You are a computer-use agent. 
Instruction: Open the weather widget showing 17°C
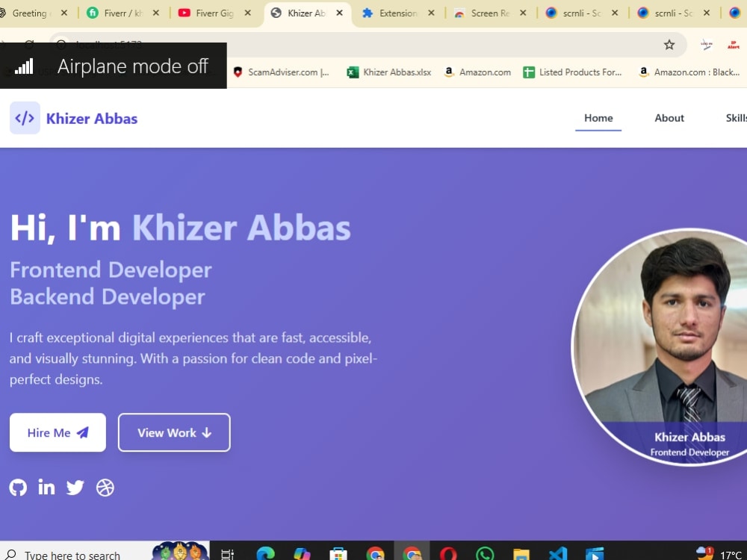(719, 554)
